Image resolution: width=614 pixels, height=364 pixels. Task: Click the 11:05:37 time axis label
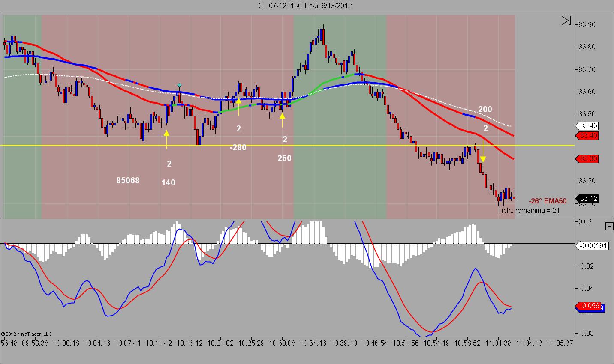coord(561,343)
